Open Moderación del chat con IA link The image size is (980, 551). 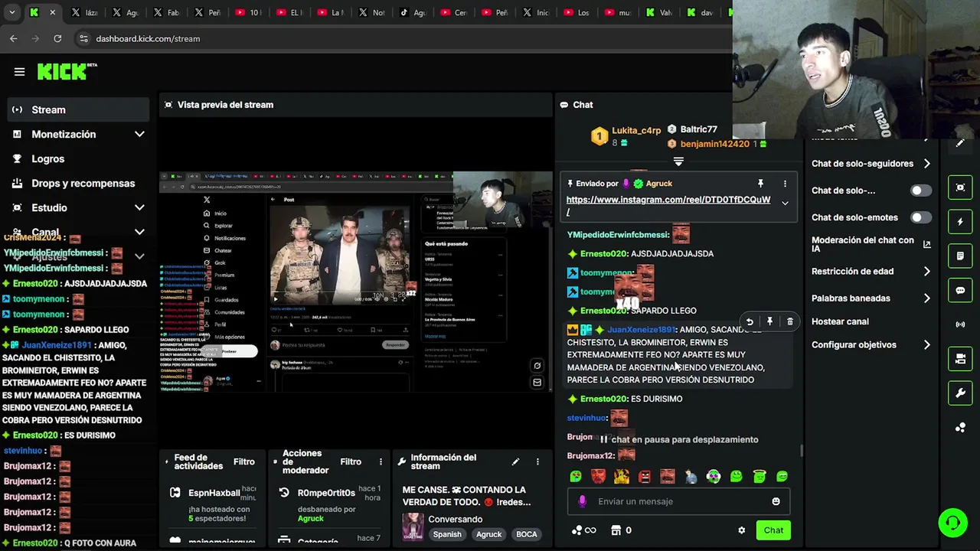871,244
